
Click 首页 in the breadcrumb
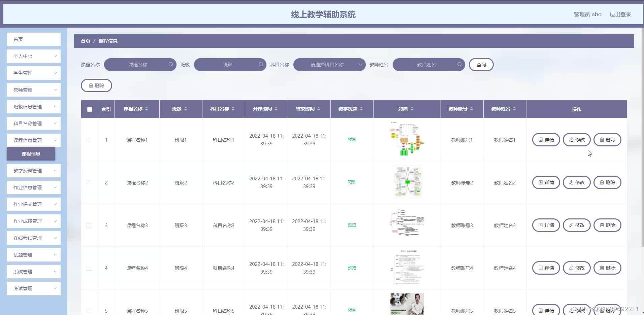86,41
